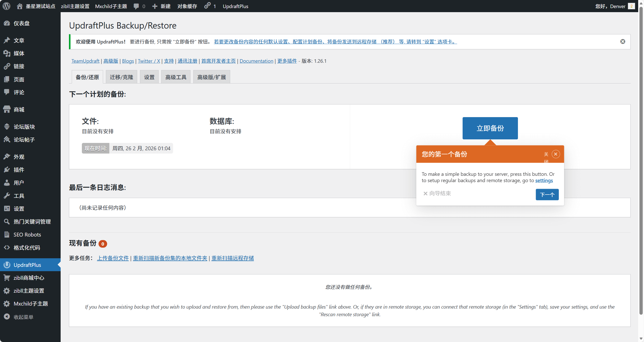Close the orange first-backup tour popup
This screenshot has height=342, width=644.
coord(556,154)
